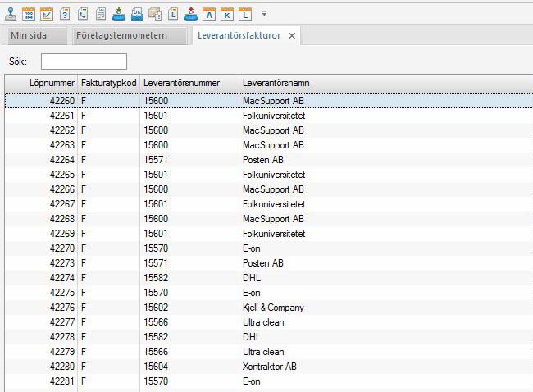The width and height of the screenshot is (533, 392).
Task: Select row with löpnummer 42265
Action: [x=269, y=175]
